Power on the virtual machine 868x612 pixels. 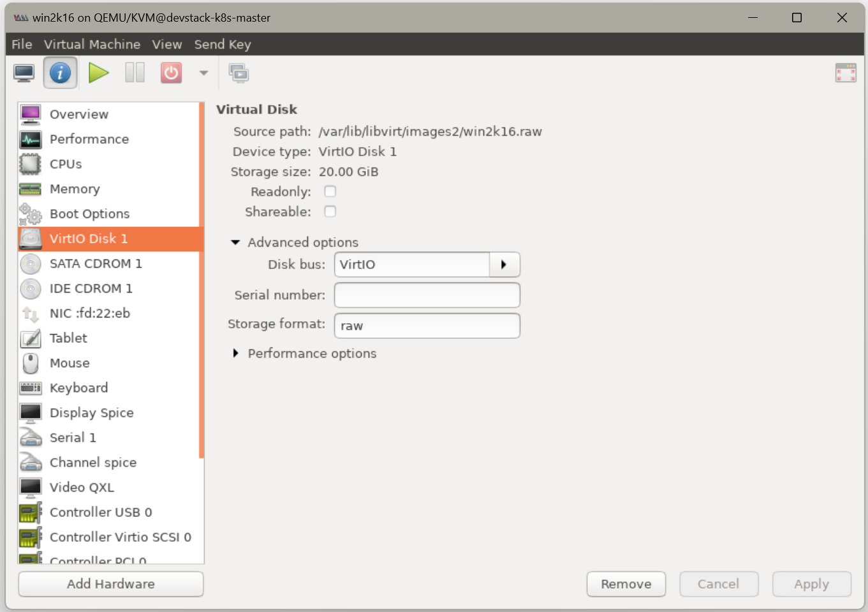(98, 73)
